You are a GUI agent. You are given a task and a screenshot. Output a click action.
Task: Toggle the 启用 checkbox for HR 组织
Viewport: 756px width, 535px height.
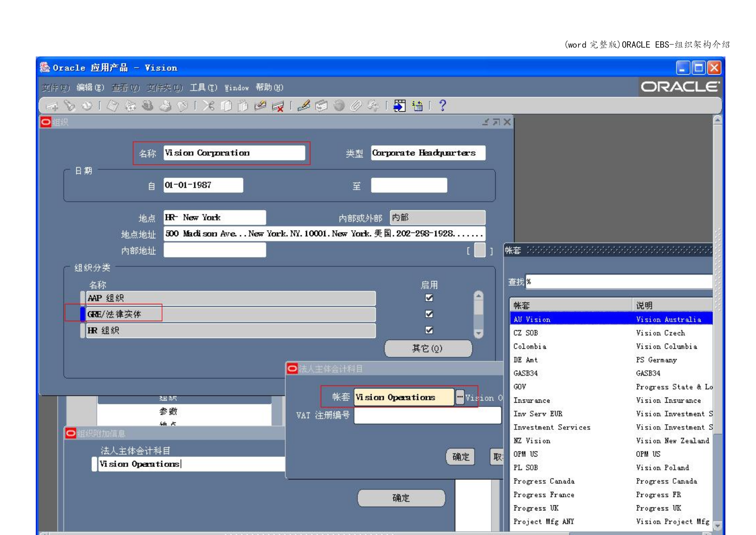(x=429, y=330)
